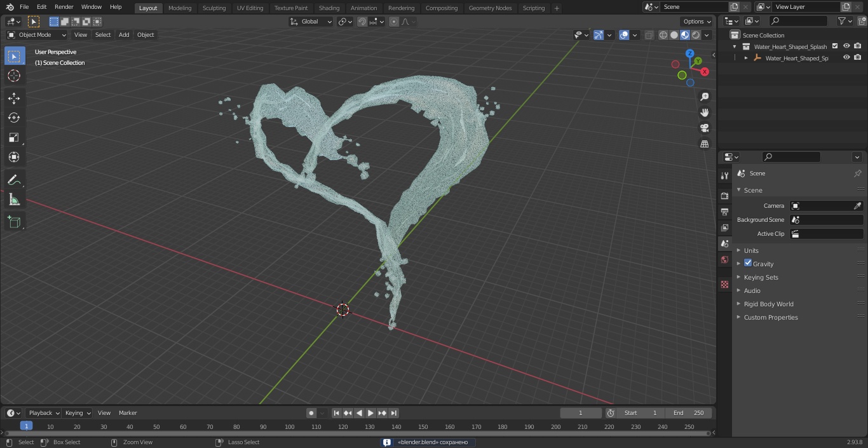
Task: Jump to the end frame
Action: coord(394,413)
